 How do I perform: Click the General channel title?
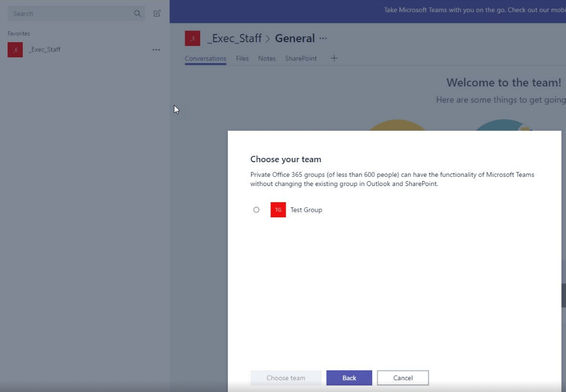pos(295,38)
